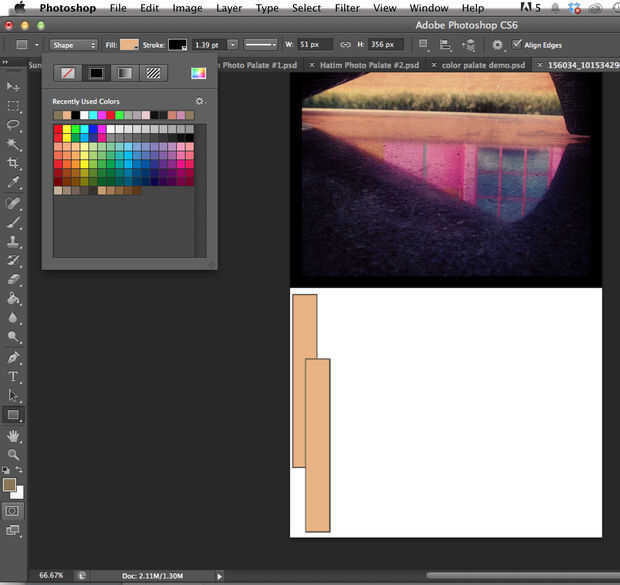Screen dimensions: 620x585
Task: Select the Zoom tool
Action: click(x=13, y=455)
